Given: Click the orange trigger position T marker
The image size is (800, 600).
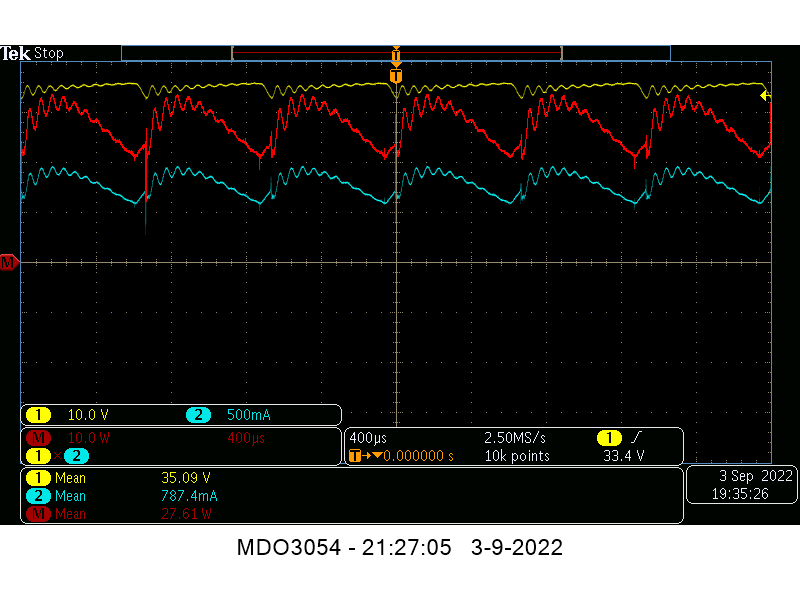Looking at the screenshot, I should click(x=396, y=76).
